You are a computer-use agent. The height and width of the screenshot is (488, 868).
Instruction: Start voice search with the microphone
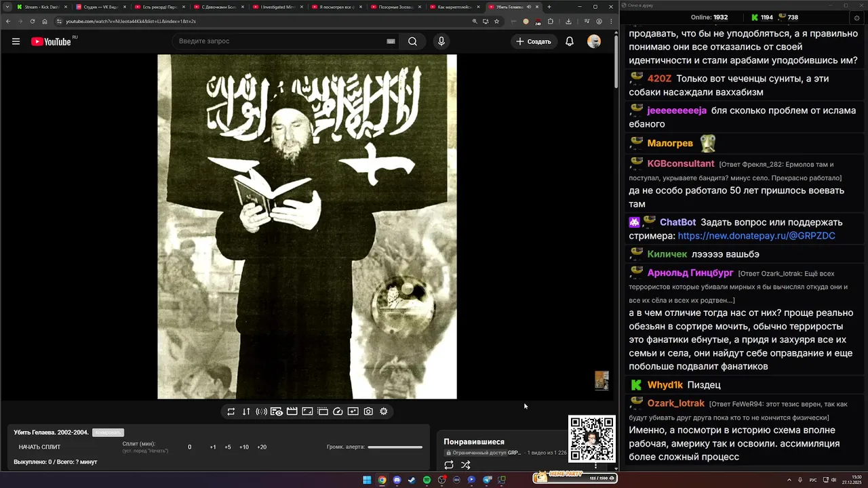[x=441, y=41]
